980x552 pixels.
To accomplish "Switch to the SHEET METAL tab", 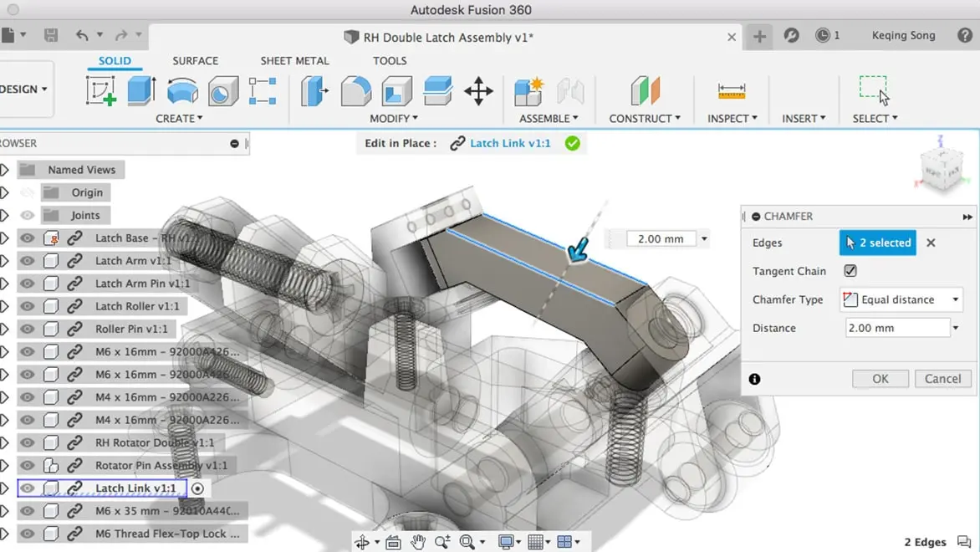I will (x=294, y=61).
